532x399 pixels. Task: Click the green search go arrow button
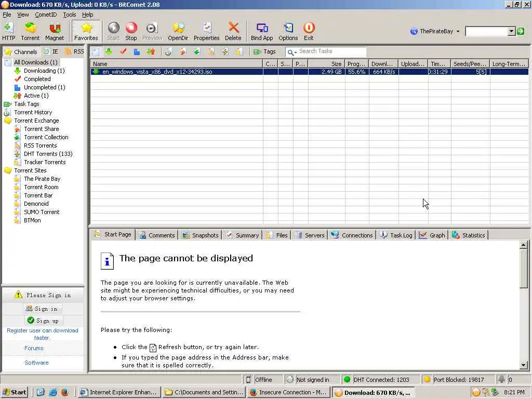[x=521, y=31]
